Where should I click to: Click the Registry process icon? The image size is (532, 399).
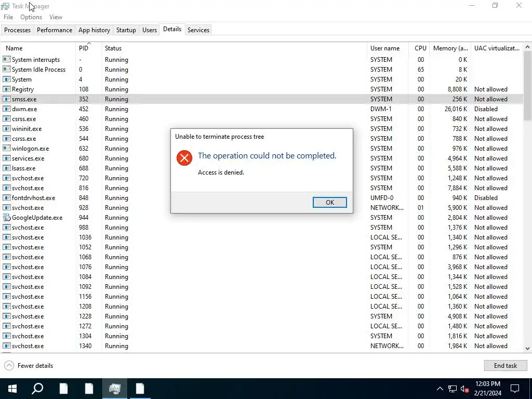6,89
